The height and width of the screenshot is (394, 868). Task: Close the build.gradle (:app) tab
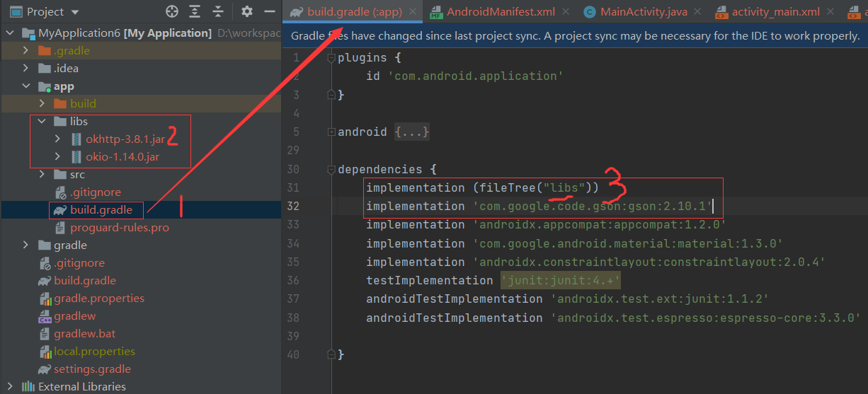(413, 12)
